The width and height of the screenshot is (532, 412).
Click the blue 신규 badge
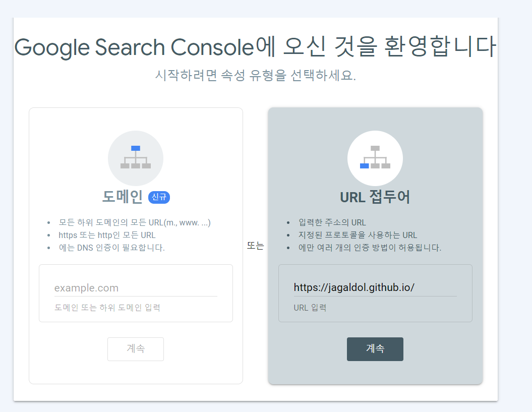click(x=159, y=197)
